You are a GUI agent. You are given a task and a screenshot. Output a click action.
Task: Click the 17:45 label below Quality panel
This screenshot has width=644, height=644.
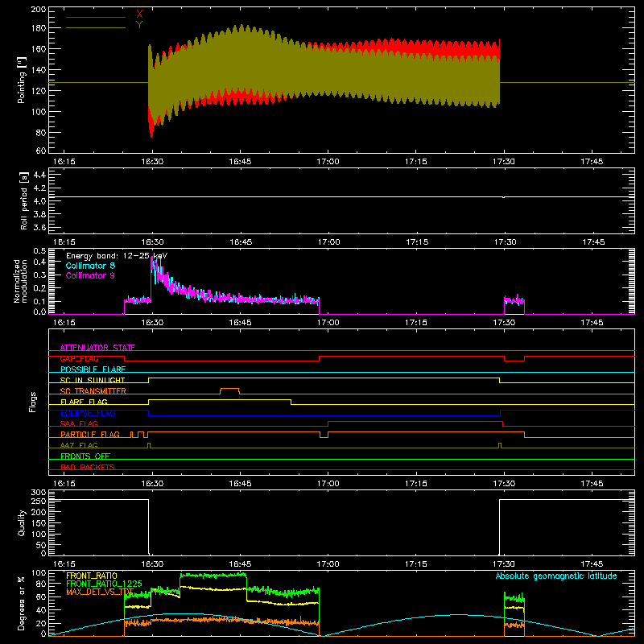click(x=592, y=564)
